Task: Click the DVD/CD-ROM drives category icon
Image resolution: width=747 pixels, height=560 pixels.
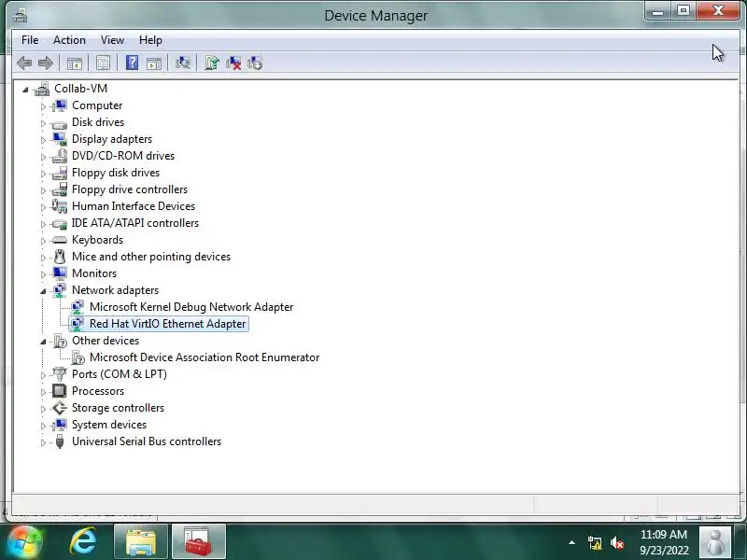Action: coord(60,156)
